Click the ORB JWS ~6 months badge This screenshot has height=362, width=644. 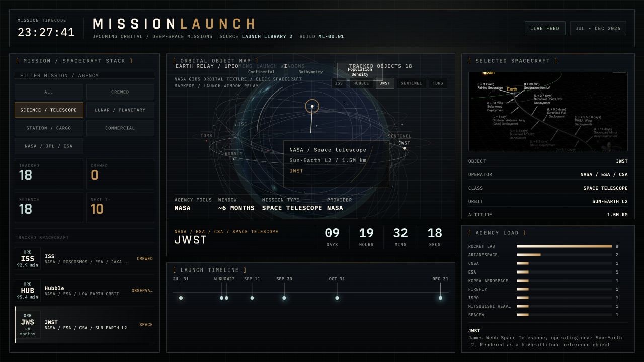28,325
